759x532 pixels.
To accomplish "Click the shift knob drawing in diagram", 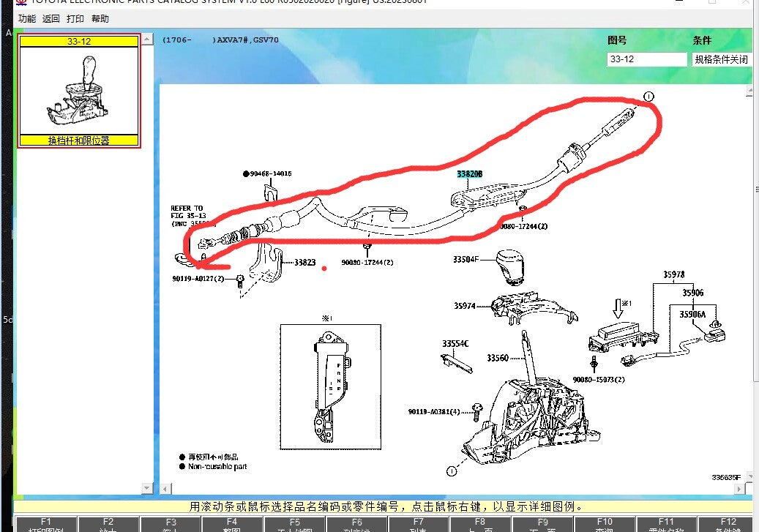I will pyautogui.click(x=511, y=266).
